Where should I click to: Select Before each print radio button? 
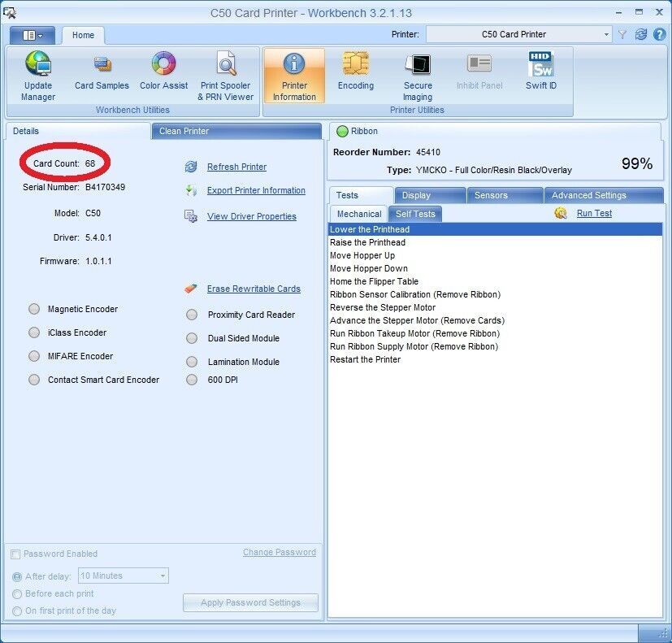17,594
